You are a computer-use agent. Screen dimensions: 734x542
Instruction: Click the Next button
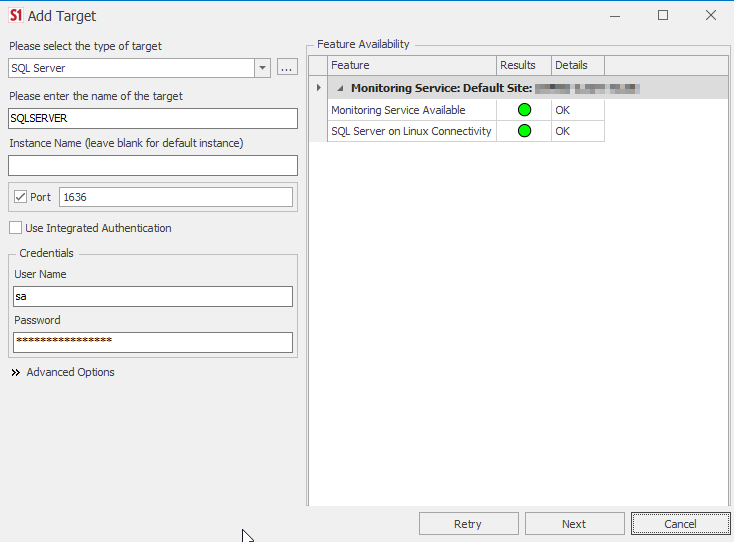click(574, 524)
